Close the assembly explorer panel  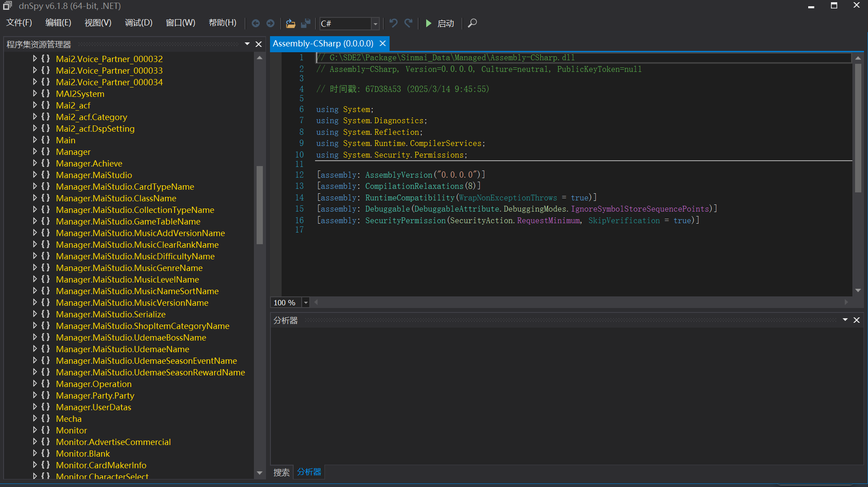(x=258, y=44)
